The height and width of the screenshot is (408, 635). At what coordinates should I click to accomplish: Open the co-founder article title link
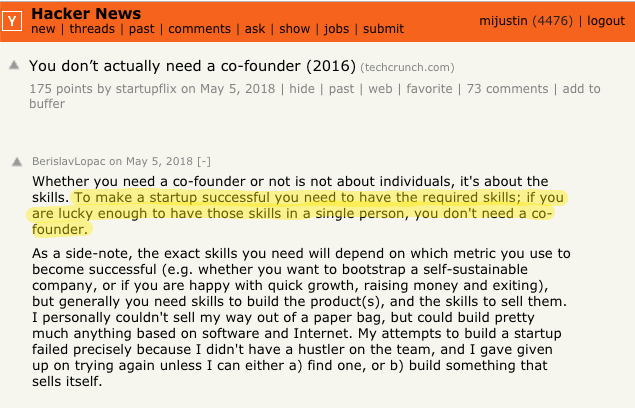192,66
